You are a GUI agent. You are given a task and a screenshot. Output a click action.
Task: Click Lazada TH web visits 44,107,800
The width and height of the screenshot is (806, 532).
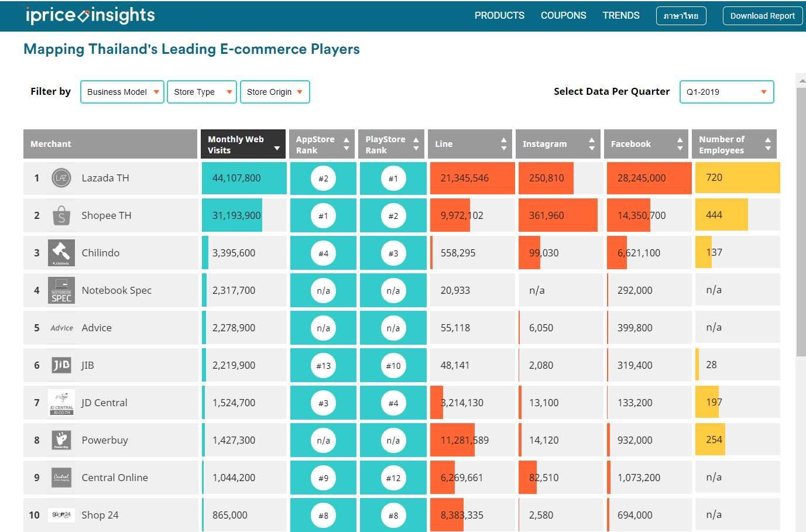click(236, 178)
